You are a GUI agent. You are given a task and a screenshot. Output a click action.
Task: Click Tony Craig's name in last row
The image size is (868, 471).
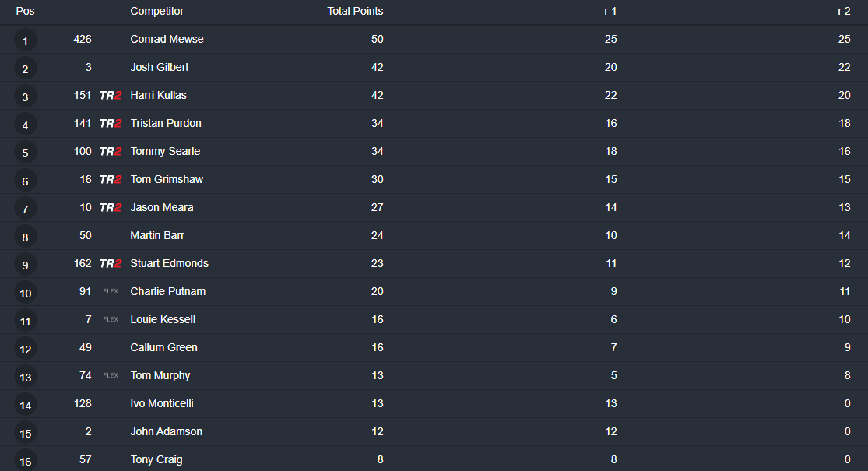click(x=156, y=459)
